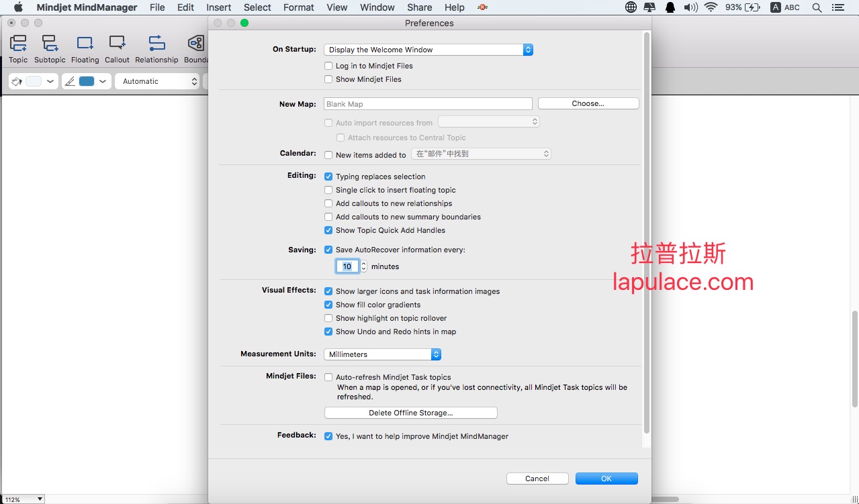
Task: Click Delete Offline Storage... button
Action: 411,413
